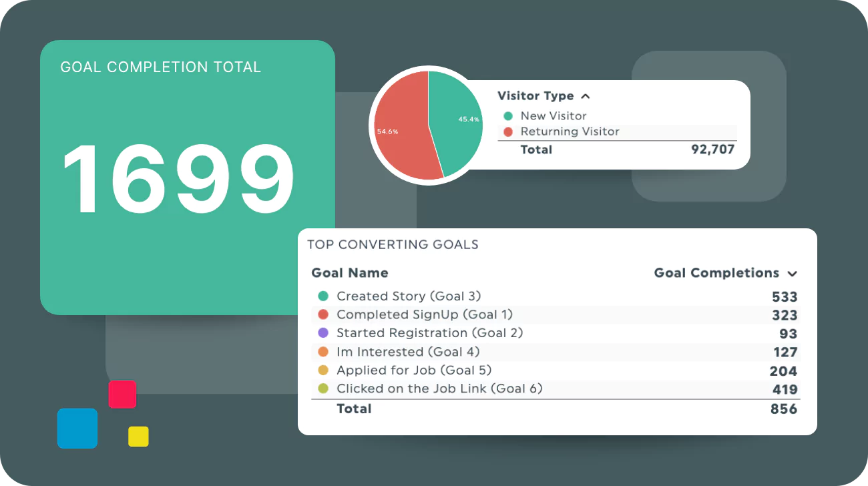Click the blue color square
Image resolution: width=868 pixels, height=486 pixels.
tap(77, 428)
